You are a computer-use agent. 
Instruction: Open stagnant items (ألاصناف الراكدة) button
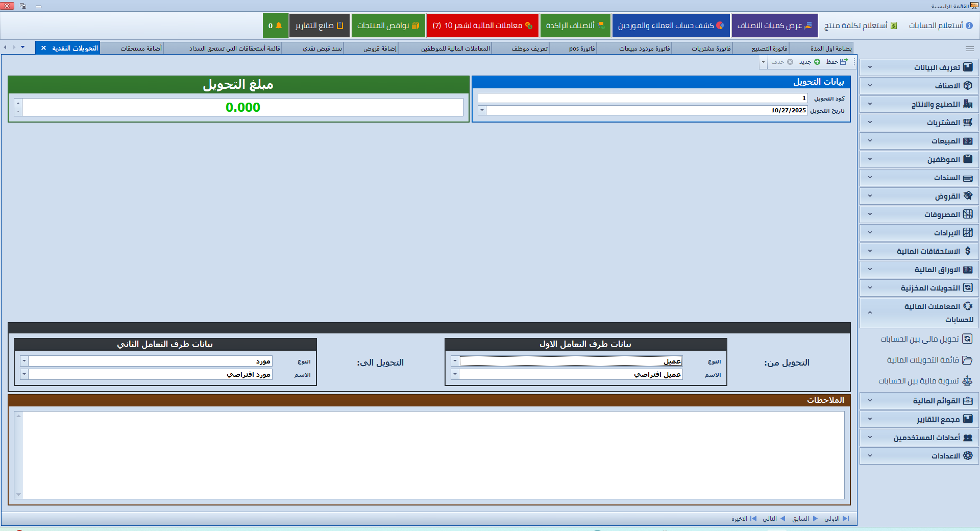pyautogui.click(x=575, y=26)
